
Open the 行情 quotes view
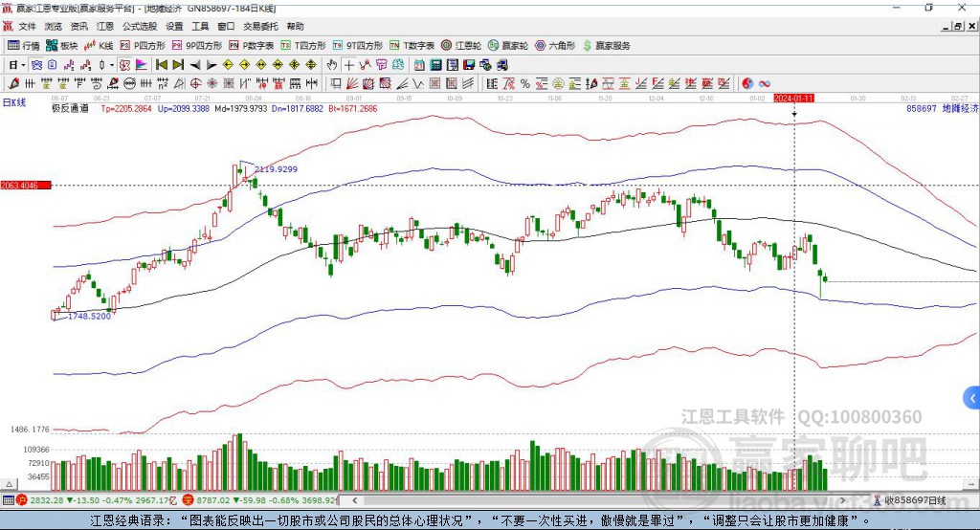pos(23,46)
